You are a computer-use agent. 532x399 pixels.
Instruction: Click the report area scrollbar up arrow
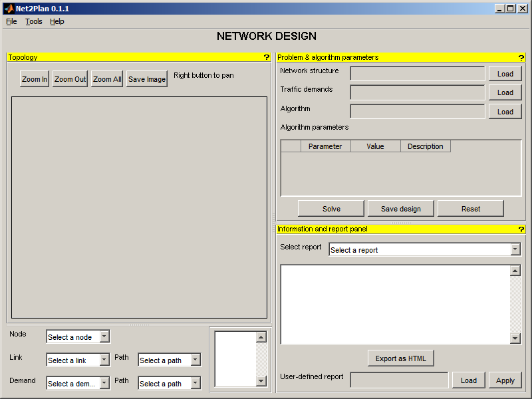click(x=515, y=271)
